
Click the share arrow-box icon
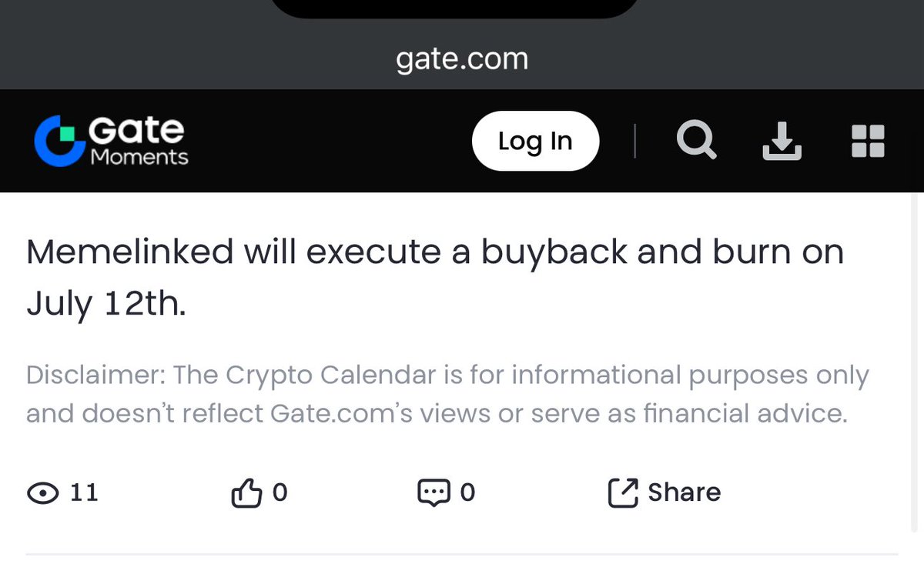point(623,492)
